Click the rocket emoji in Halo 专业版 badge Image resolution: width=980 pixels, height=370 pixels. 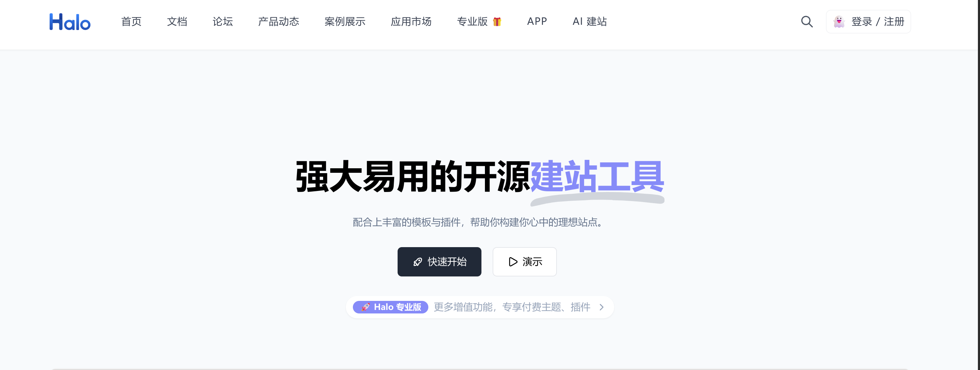point(365,307)
